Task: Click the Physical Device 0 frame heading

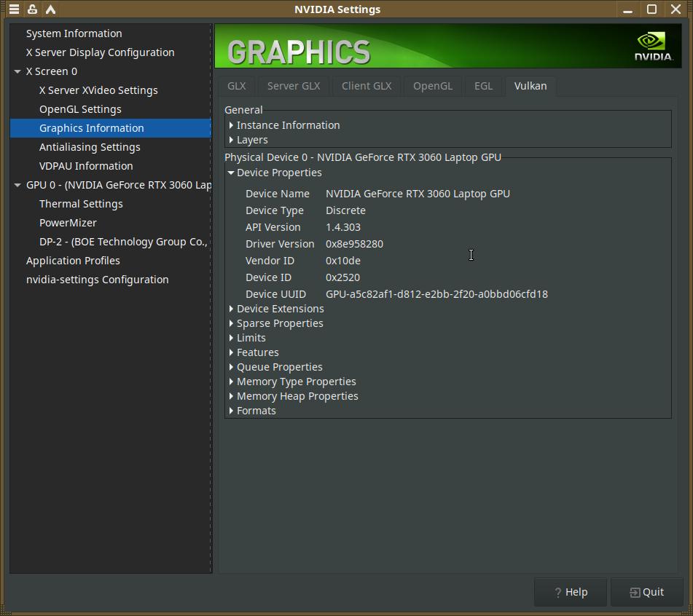Action: coord(363,158)
